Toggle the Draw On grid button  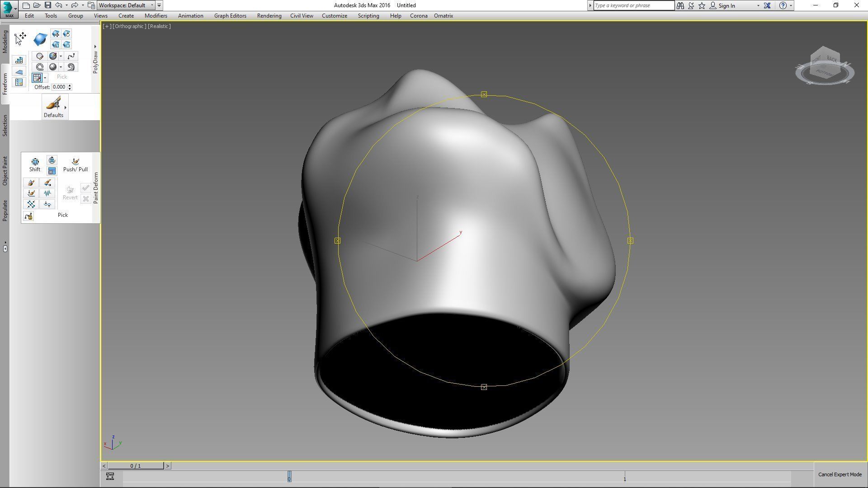(x=37, y=78)
